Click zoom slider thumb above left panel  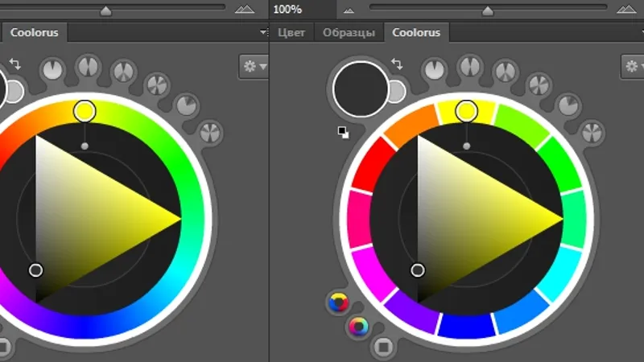tap(106, 10)
